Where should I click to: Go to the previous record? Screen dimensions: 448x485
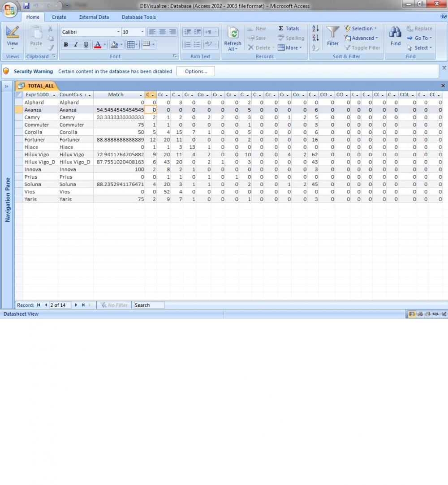click(x=46, y=305)
